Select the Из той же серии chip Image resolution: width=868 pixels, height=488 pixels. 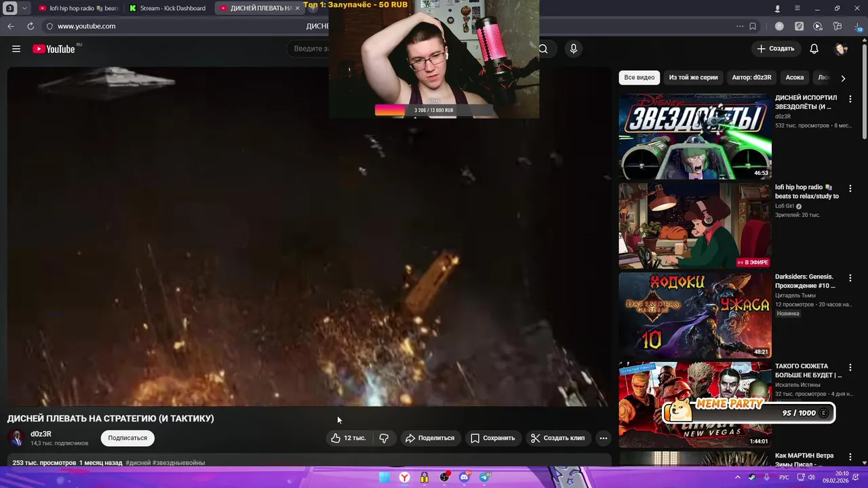pyautogui.click(x=693, y=77)
